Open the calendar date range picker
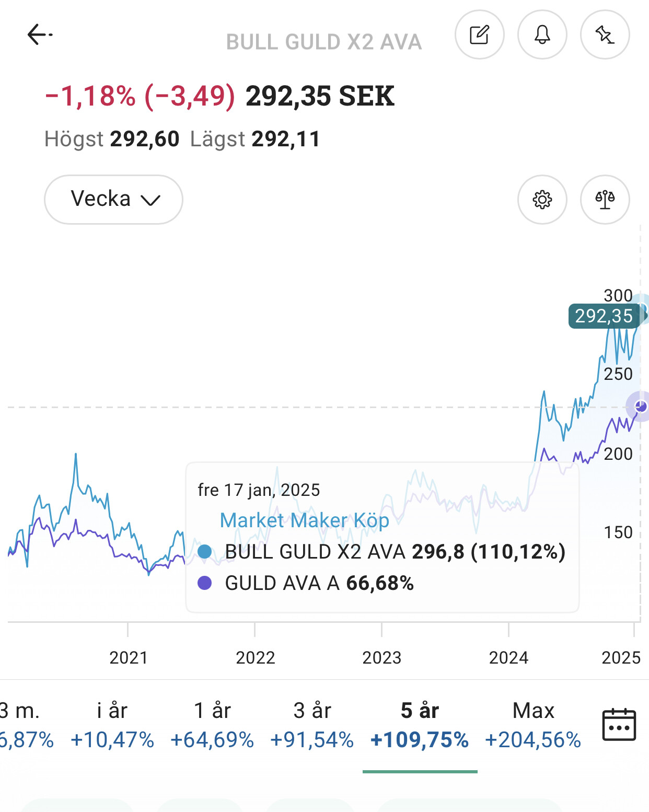The width and height of the screenshot is (649, 812). 619,725
